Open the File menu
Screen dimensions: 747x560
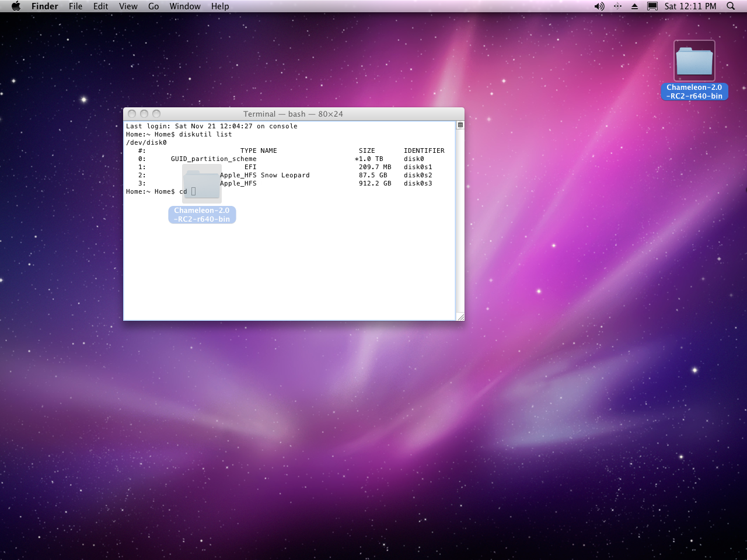pyautogui.click(x=75, y=6)
